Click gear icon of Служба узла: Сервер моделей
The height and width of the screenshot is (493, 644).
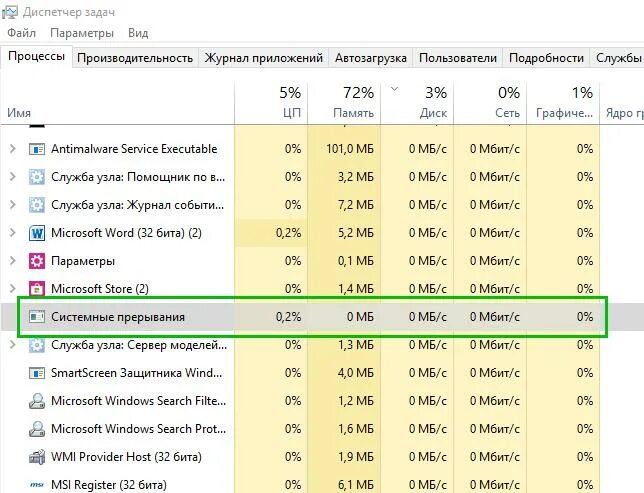37,345
